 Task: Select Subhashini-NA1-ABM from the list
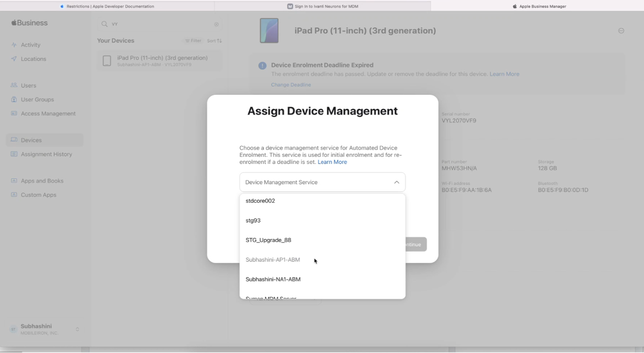272,279
